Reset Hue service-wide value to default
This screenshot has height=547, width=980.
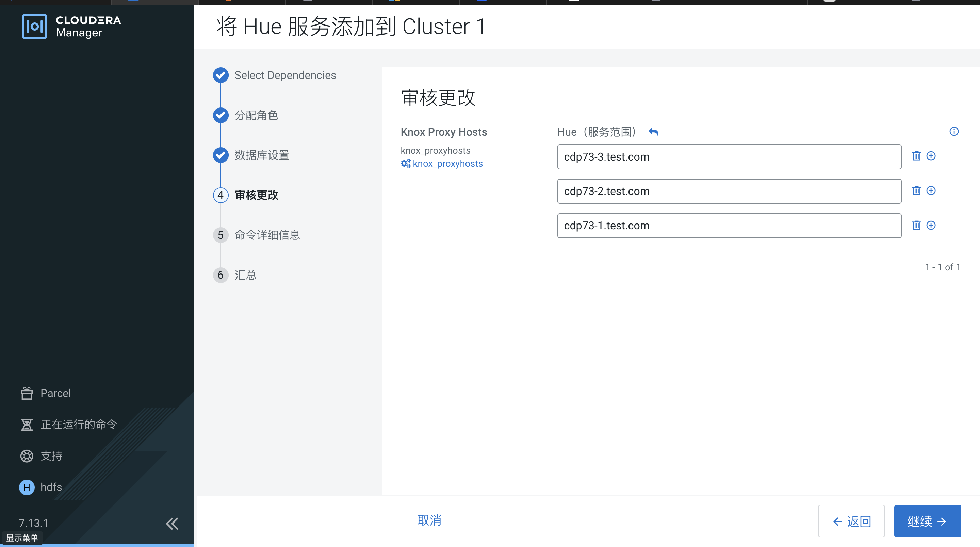point(653,132)
